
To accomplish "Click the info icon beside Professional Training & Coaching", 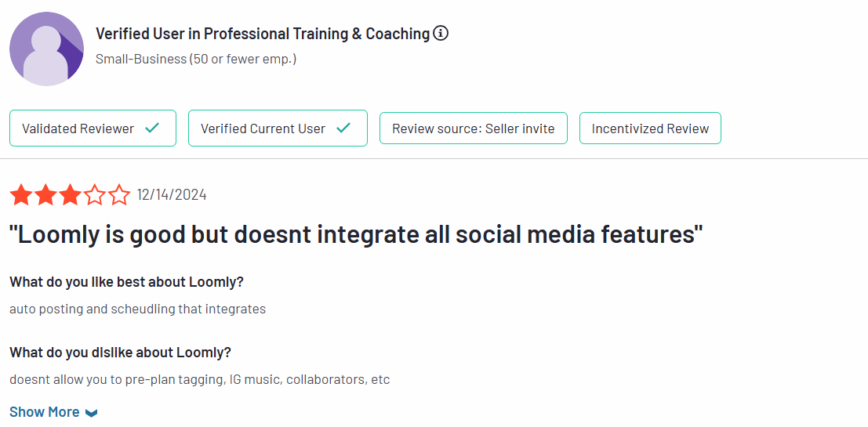I will coord(441,33).
